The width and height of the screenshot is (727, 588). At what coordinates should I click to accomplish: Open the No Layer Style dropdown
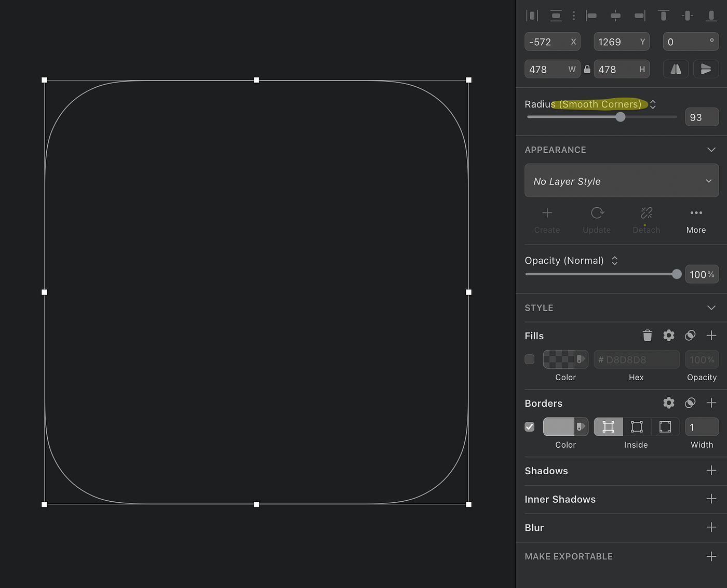pyautogui.click(x=622, y=181)
